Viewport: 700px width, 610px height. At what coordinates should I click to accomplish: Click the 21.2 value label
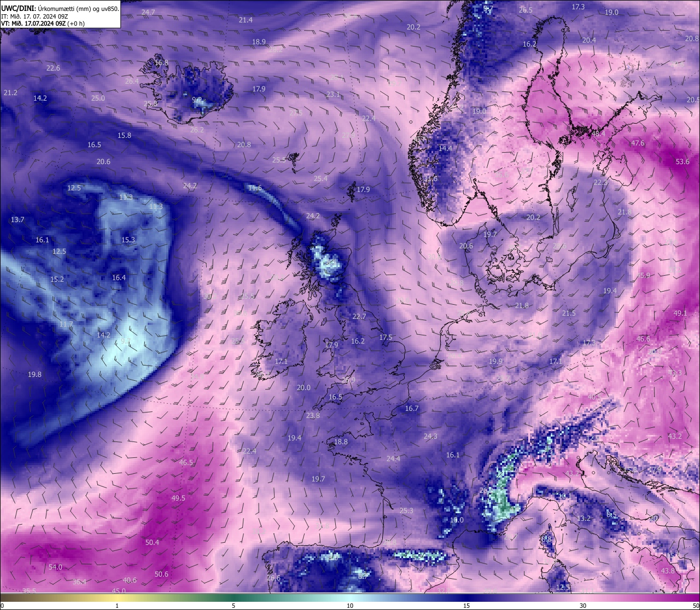10,92
